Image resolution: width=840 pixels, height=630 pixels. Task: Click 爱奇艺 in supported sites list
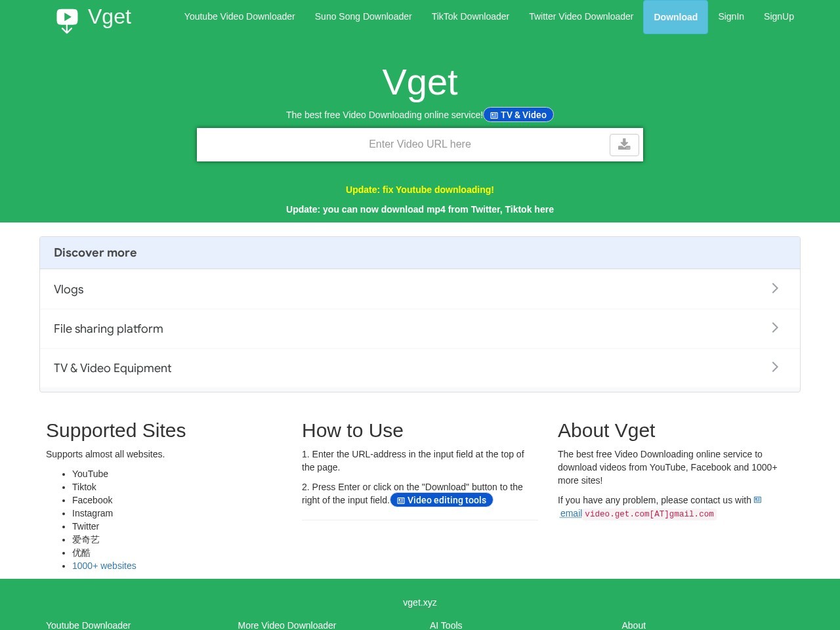(86, 539)
